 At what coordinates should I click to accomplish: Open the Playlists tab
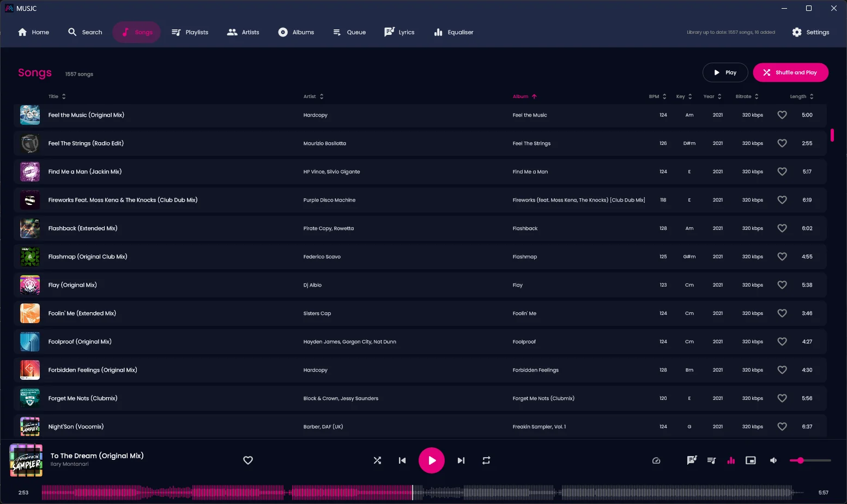(x=190, y=32)
